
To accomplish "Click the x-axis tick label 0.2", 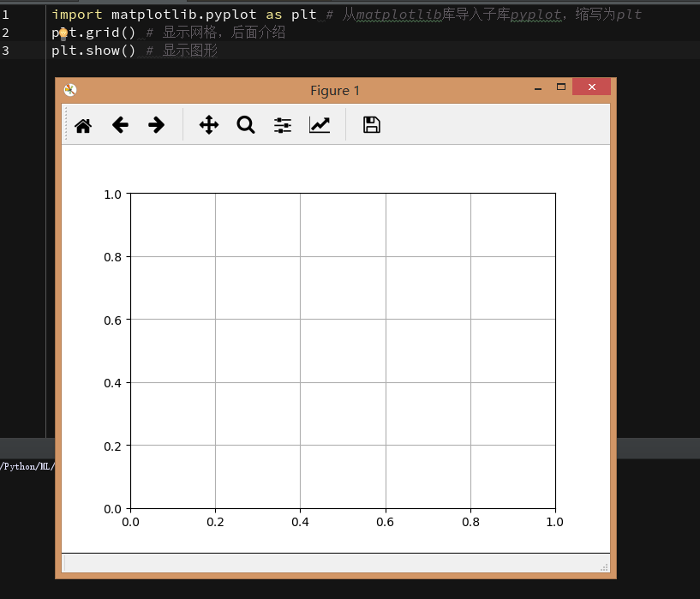I will tap(215, 522).
